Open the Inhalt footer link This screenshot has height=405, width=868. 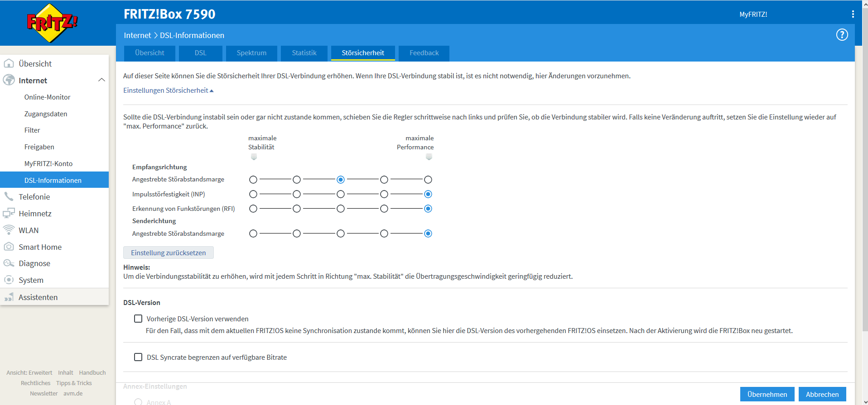[x=66, y=372]
